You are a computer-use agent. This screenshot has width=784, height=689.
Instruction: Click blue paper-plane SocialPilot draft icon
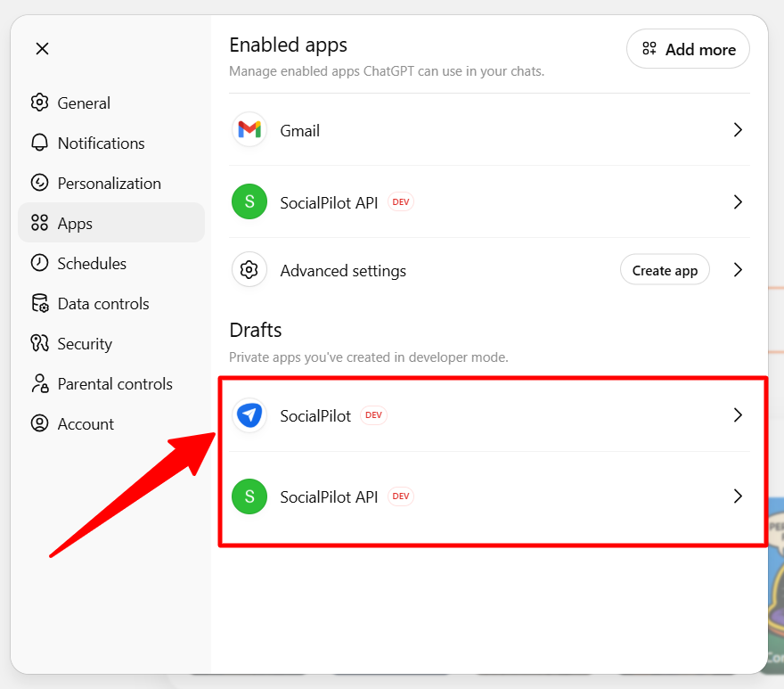point(249,415)
